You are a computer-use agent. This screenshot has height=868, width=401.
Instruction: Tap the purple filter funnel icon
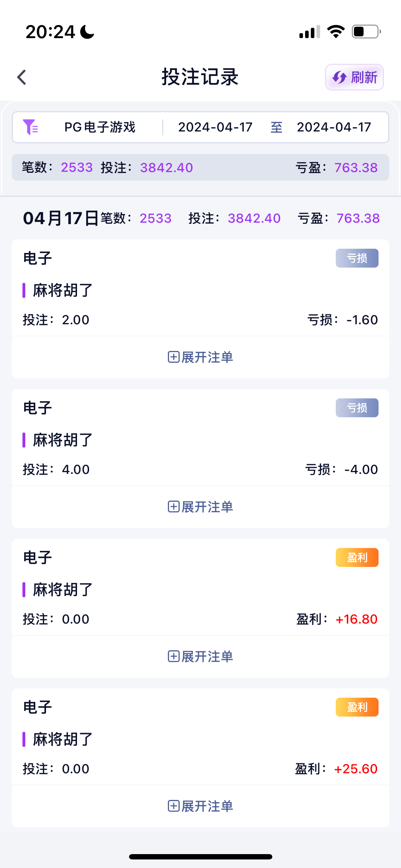coord(30,127)
